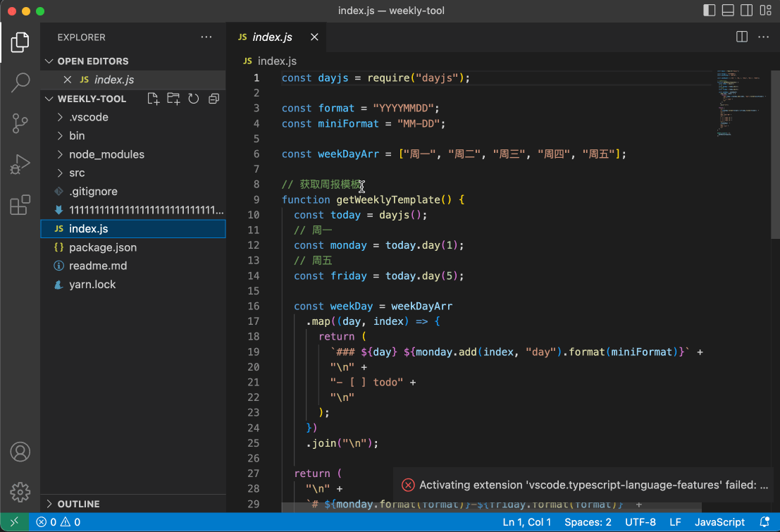Click miniFormat constant on line 4
The width and height of the screenshot is (780, 532).
tap(348, 123)
